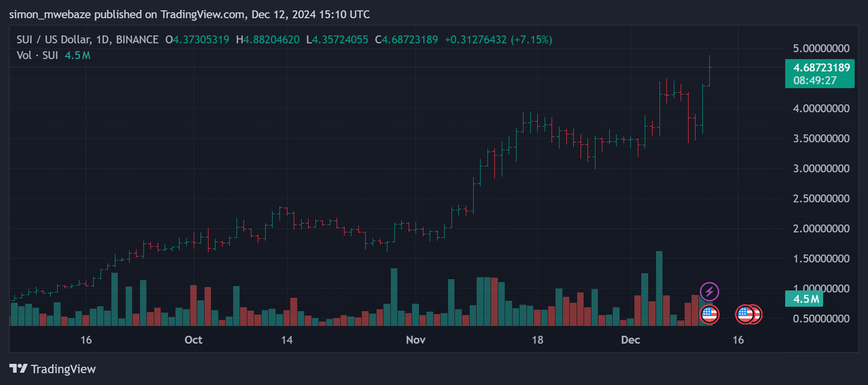Image resolution: width=868 pixels, height=385 pixels.
Task: Click the TradingView logo at bottom left
Action: point(18,369)
